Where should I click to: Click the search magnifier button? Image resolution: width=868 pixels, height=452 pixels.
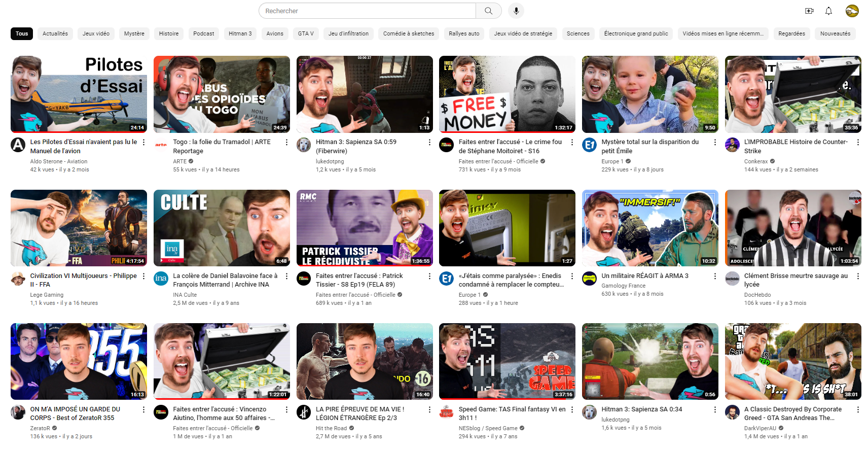(x=488, y=11)
